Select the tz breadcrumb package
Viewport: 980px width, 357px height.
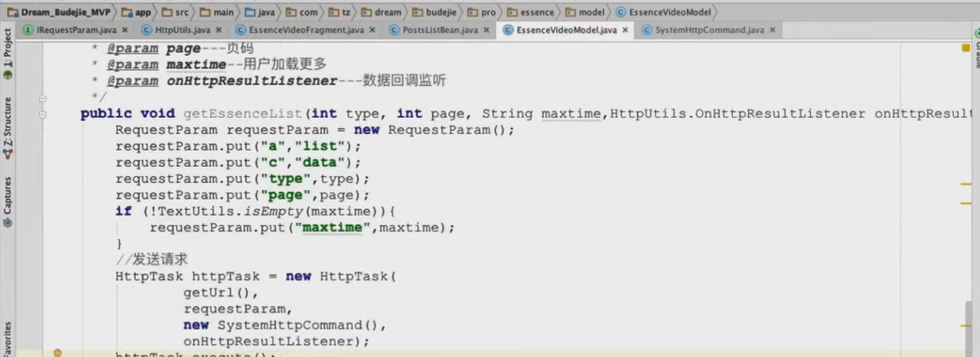tap(339, 12)
